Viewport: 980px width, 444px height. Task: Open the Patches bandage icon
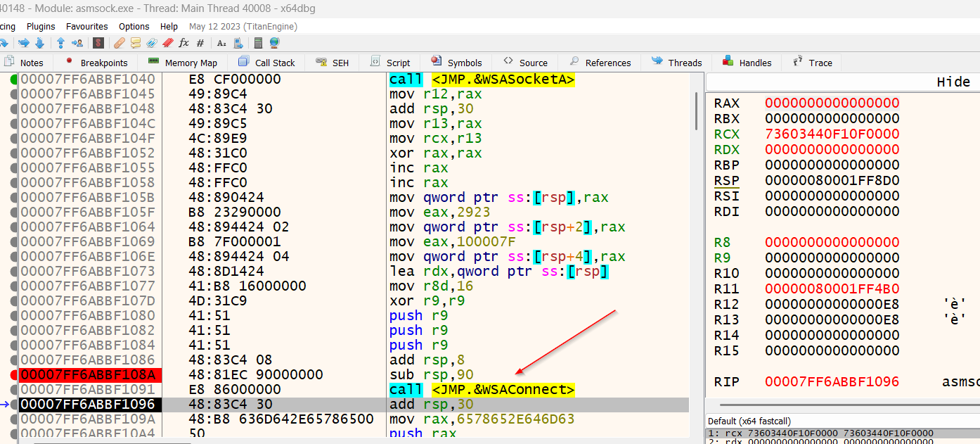(119, 43)
